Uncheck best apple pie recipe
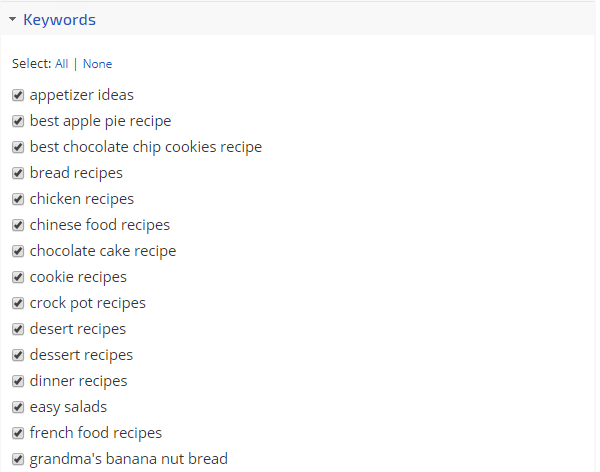This screenshot has height=472, width=600. pyautogui.click(x=18, y=121)
